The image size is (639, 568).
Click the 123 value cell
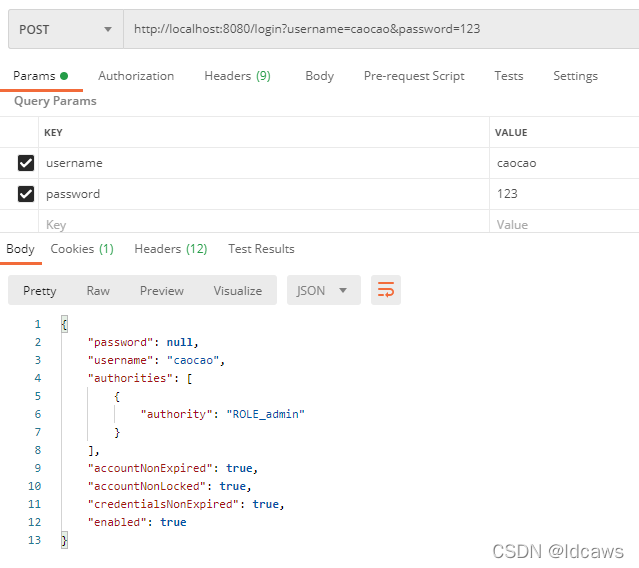tap(564, 194)
